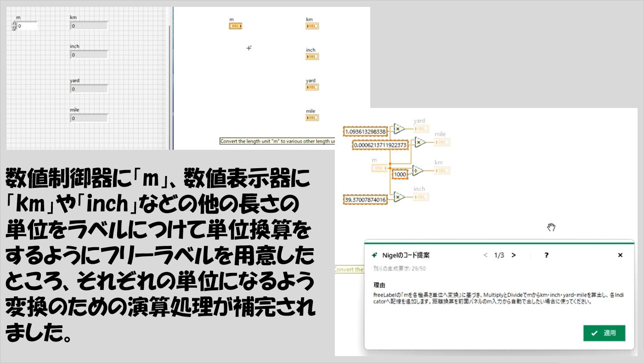
Task: Click the multiply node wired to yard
Action: tap(399, 129)
